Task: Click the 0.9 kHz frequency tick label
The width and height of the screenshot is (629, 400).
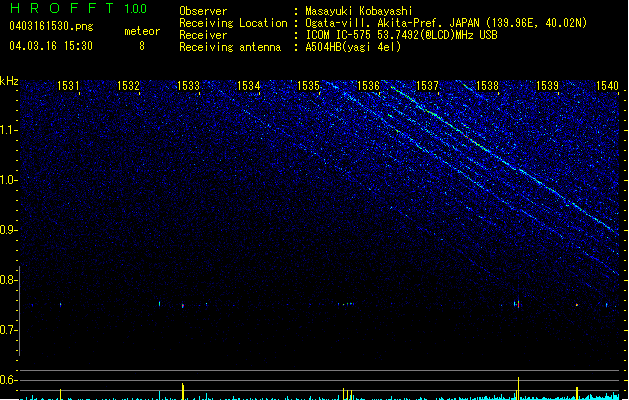Action: pos(8,230)
